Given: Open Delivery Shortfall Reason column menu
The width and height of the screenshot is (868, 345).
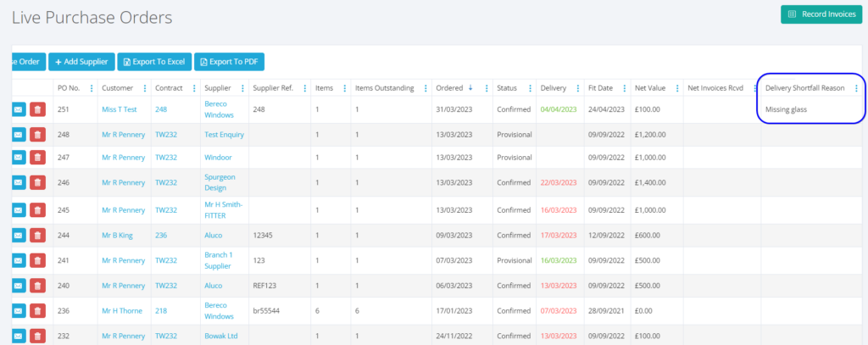Looking at the screenshot, I should [x=856, y=88].
